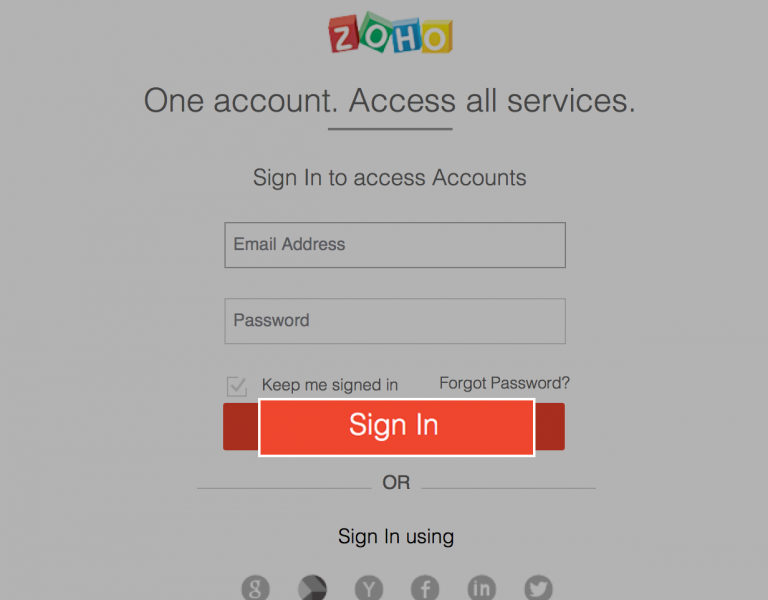768x600 pixels.
Task: Click the red Z block in the Zoho logo
Action: pyautogui.click(x=343, y=38)
